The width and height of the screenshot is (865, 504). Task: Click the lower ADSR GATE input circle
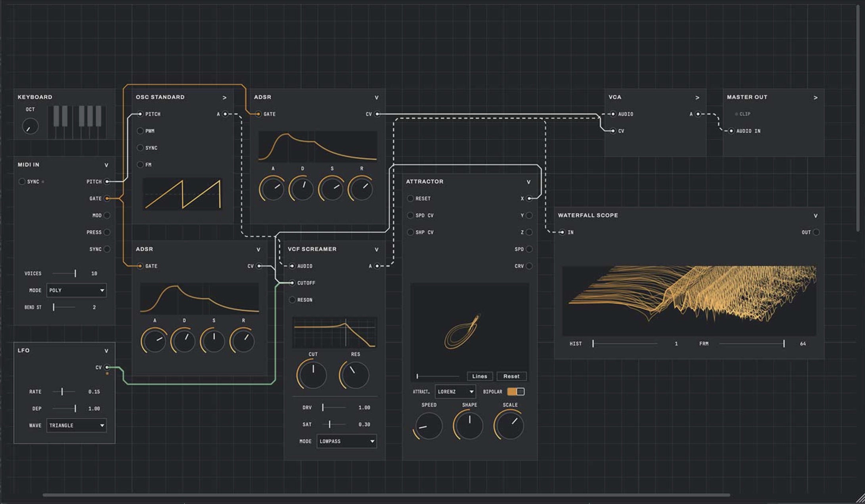tap(140, 266)
